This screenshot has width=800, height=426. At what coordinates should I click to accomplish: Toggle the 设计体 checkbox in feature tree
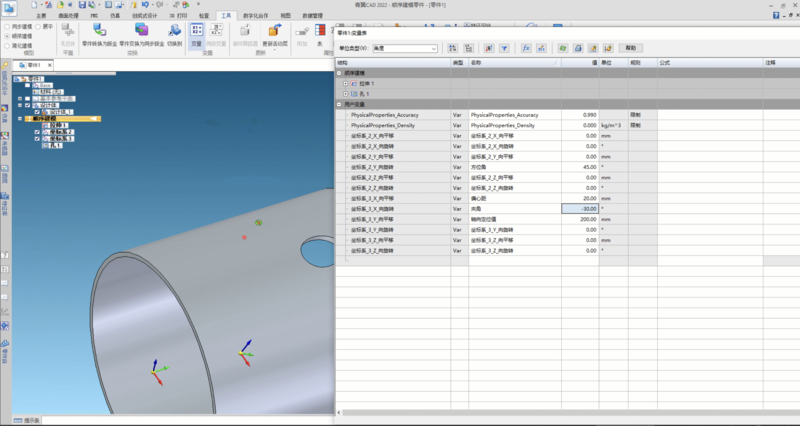(x=28, y=104)
